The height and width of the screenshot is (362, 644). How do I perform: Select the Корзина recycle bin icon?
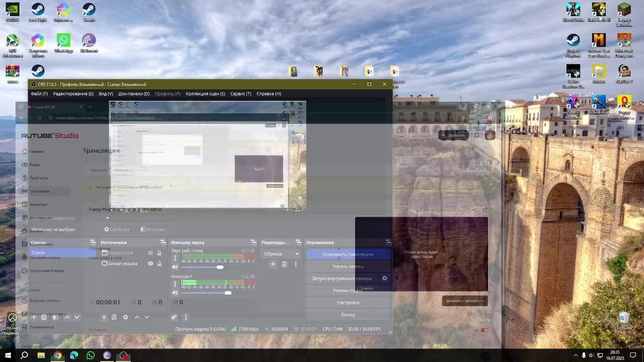point(624,321)
